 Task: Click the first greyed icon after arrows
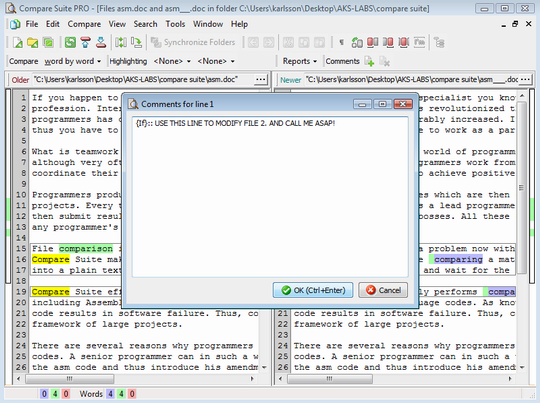point(288,42)
